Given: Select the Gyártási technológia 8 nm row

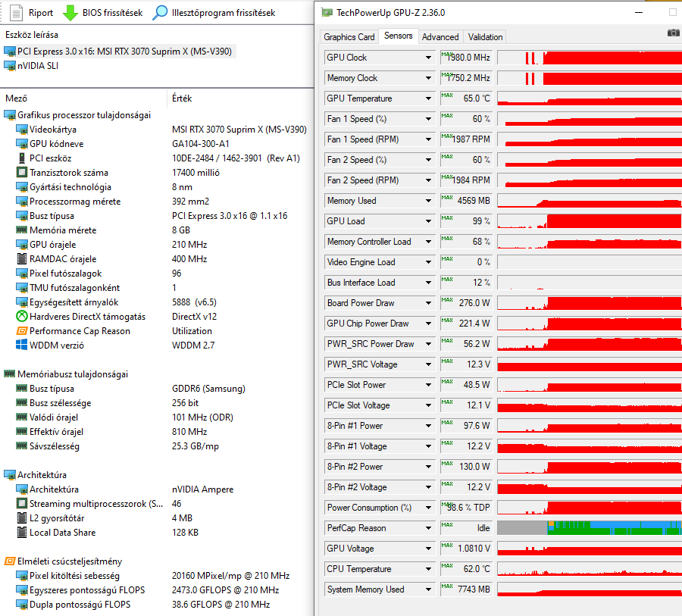Looking at the screenshot, I should (x=157, y=187).
